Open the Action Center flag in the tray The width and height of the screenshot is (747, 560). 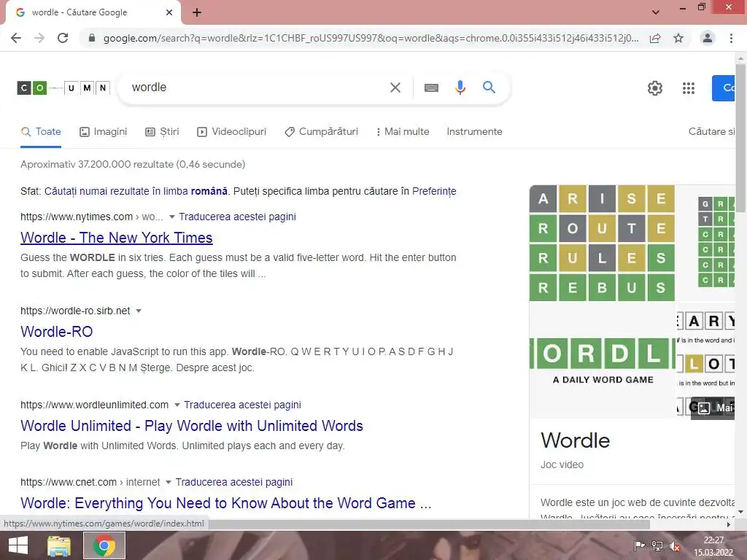coord(639,545)
